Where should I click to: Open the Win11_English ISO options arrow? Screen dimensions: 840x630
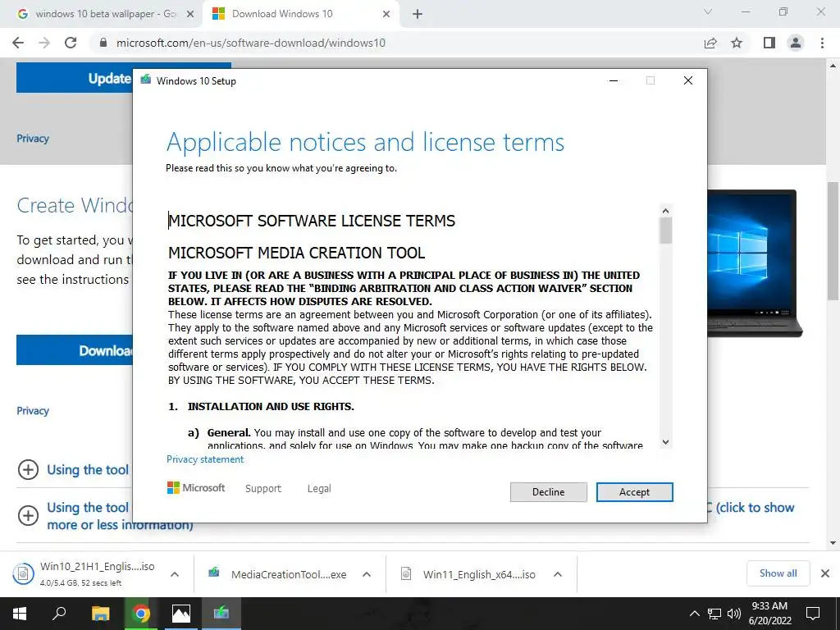pyautogui.click(x=558, y=574)
